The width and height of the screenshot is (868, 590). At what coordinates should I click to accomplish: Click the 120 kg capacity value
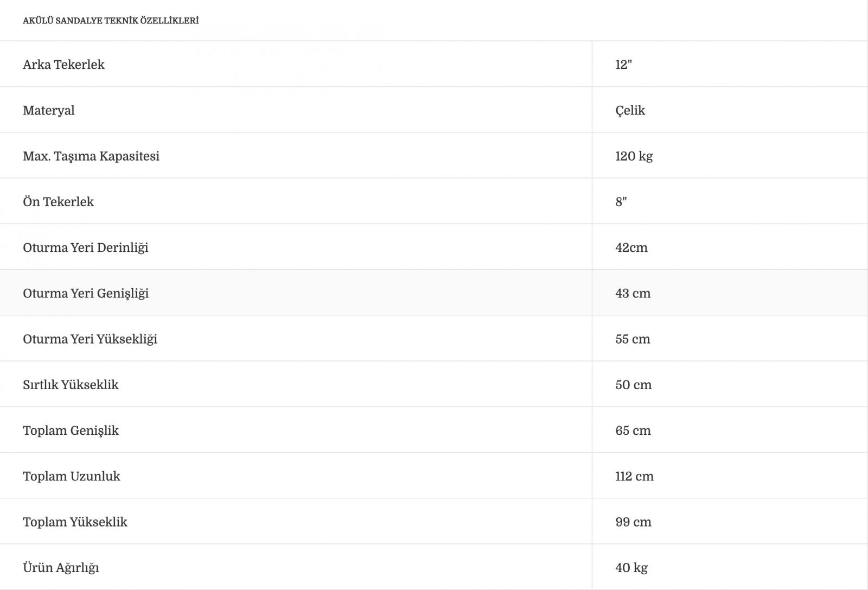coord(634,156)
